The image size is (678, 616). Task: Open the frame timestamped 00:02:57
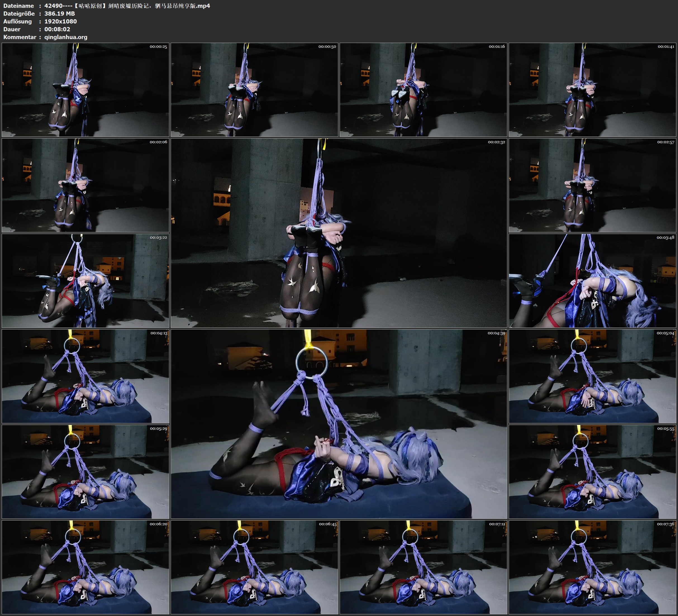click(x=592, y=185)
